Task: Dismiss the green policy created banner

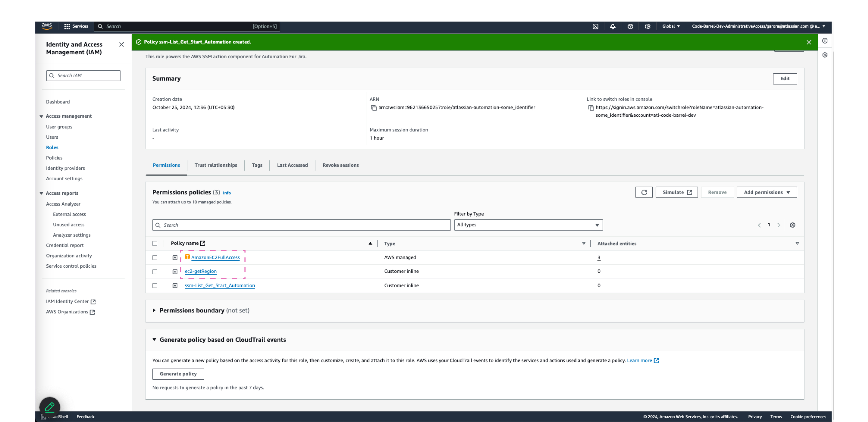Action: [809, 42]
